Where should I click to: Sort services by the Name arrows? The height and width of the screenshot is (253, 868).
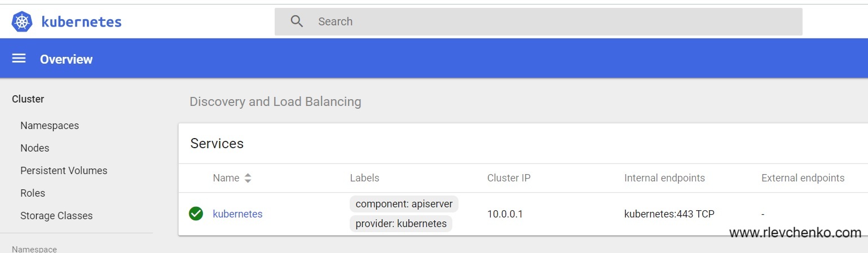[x=248, y=178]
